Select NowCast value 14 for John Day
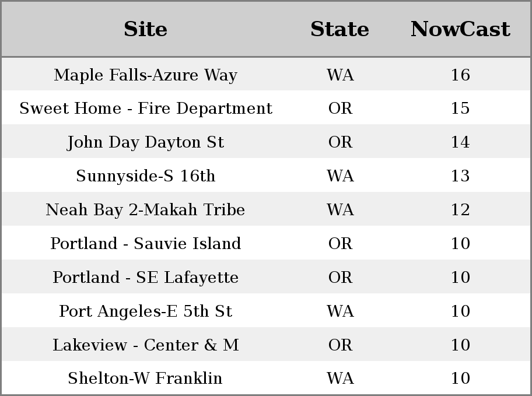532x396 pixels. coord(460,142)
